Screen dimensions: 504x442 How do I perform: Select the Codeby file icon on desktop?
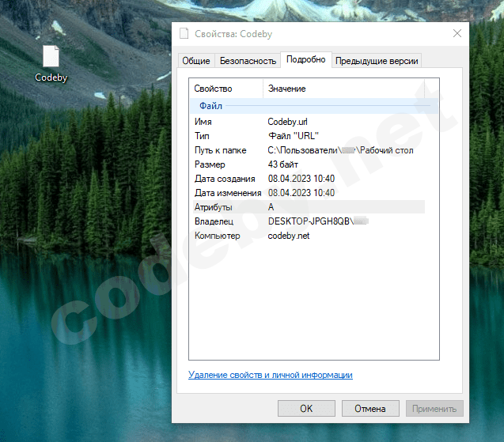click(51, 56)
